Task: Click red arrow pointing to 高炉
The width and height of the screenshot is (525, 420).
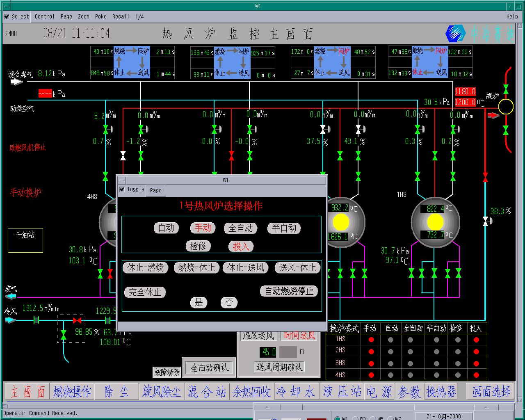Action: tap(493, 115)
